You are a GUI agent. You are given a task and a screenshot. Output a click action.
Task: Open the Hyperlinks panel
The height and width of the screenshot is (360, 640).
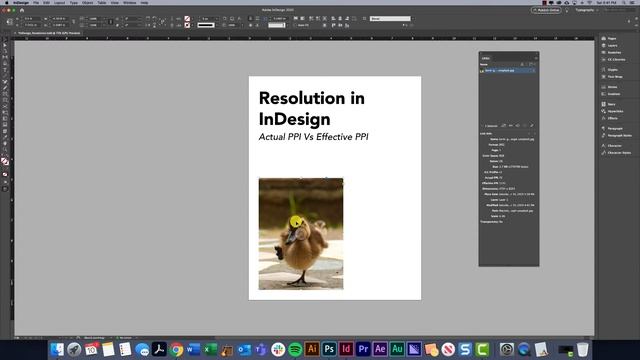[x=615, y=111]
